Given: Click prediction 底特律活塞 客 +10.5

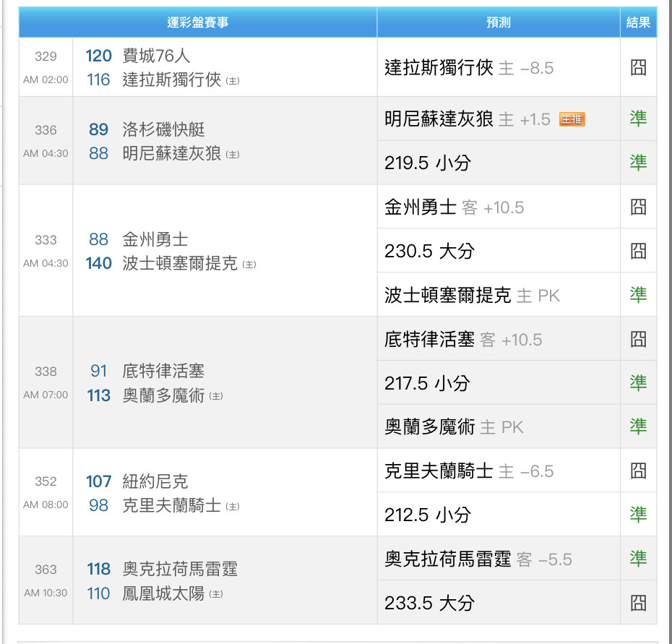Looking at the screenshot, I should (x=463, y=340).
